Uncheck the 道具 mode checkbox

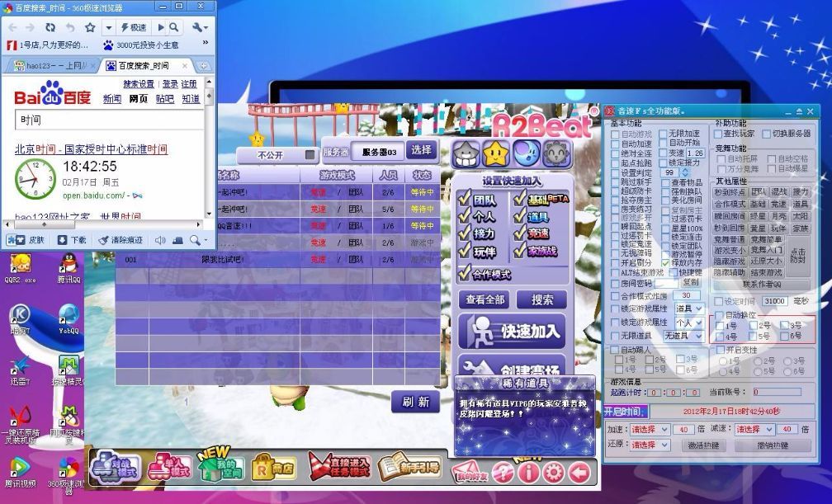tap(518, 216)
